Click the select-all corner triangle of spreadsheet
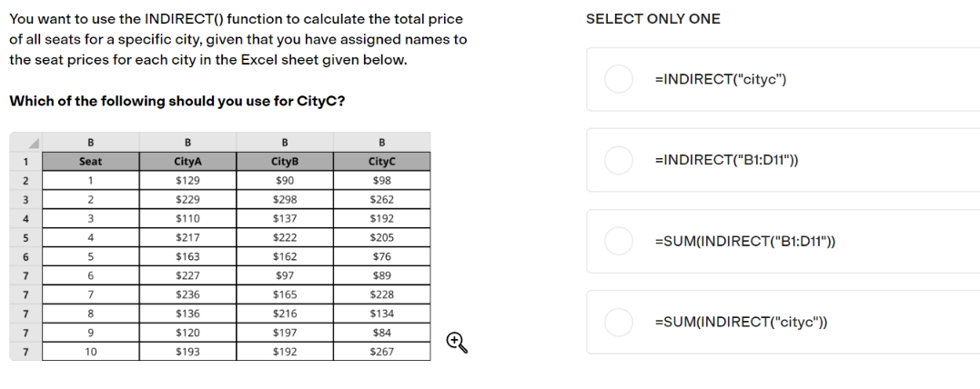This screenshot has height=389, width=980. [x=25, y=143]
